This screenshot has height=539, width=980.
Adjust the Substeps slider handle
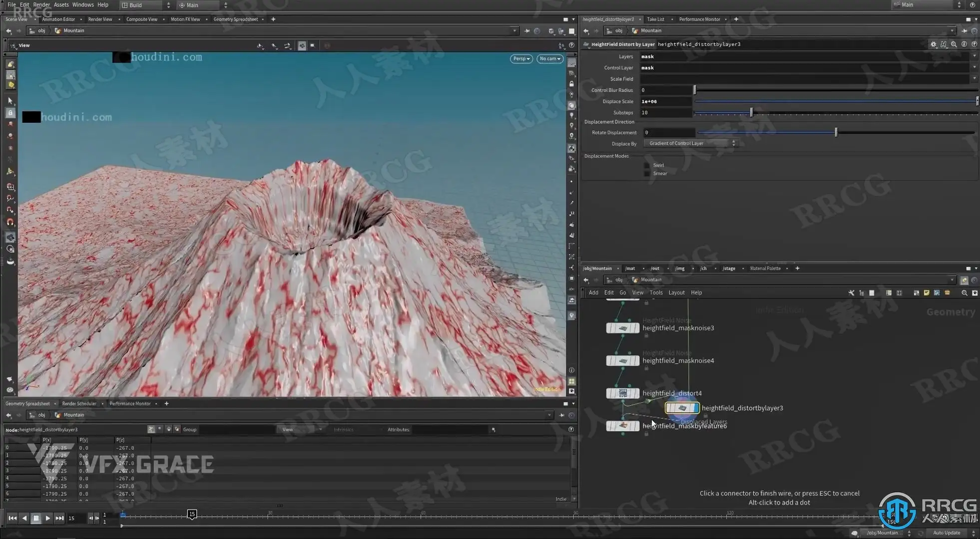click(751, 113)
